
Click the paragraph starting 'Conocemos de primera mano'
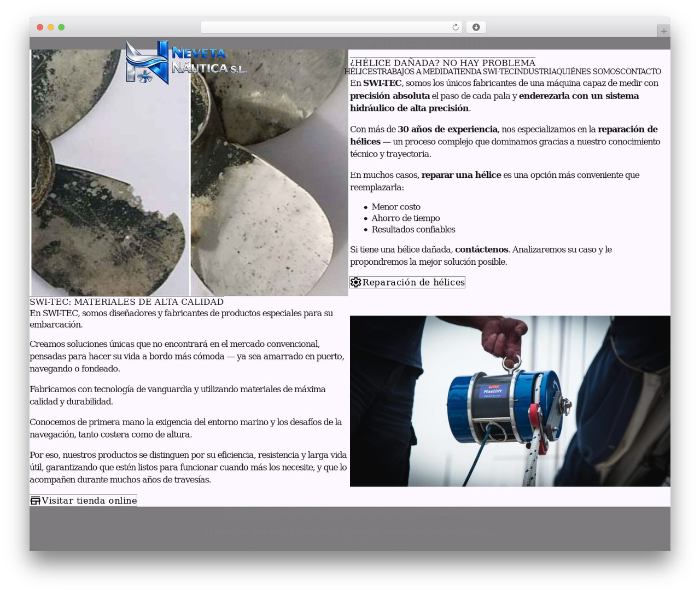point(186,428)
